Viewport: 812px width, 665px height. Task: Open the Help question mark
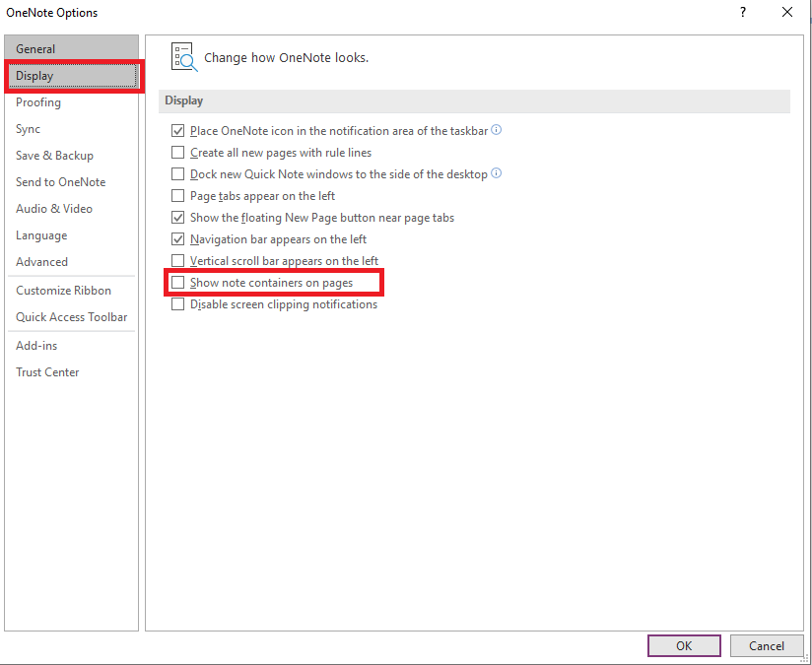742,12
